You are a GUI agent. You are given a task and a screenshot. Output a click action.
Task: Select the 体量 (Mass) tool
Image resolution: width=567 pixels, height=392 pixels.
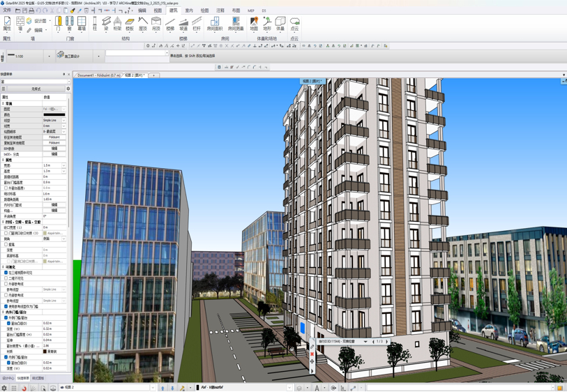(x=280, y=24)
